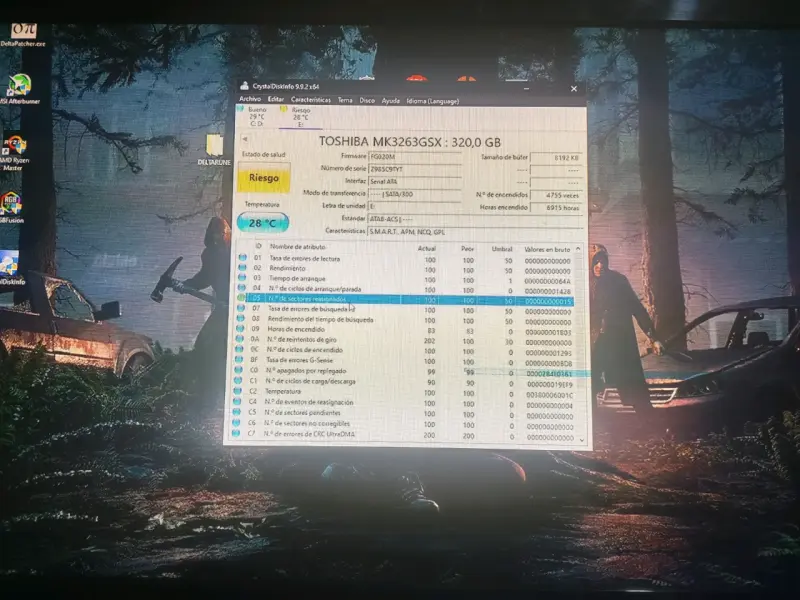Click the Estándar ATA8-ACS field
This screenshot has height=600, width=800.
[474, 219]
